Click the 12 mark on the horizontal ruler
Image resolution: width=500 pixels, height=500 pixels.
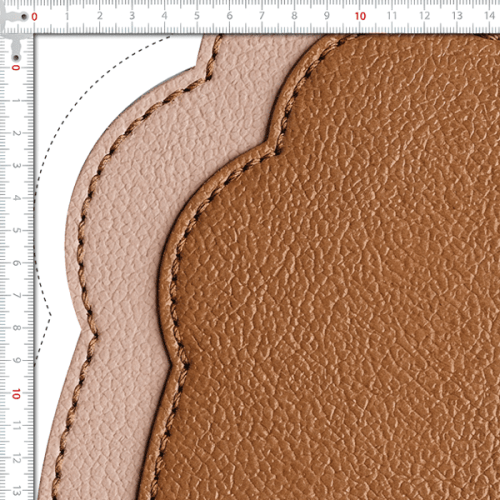click(x=424, y=16)
